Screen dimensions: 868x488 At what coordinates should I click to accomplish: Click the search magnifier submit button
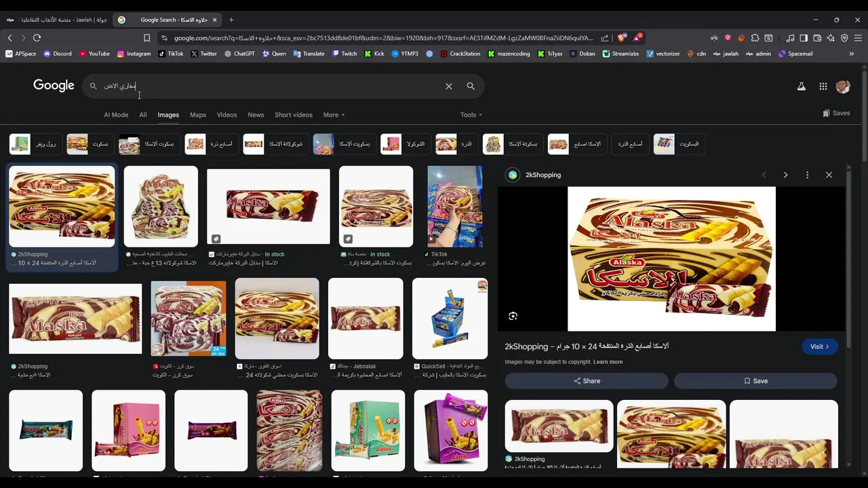(x=471, y=86)
